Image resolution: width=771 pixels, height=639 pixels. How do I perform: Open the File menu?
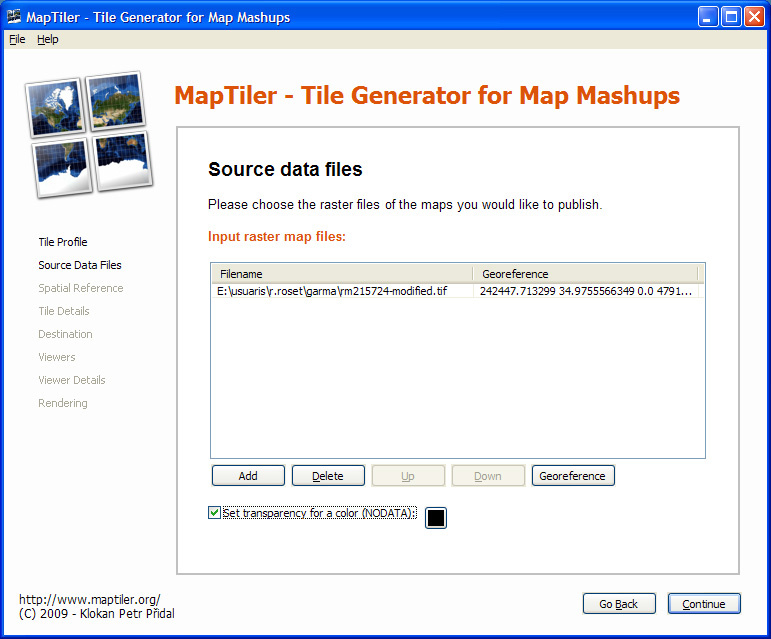click(17, 39)
